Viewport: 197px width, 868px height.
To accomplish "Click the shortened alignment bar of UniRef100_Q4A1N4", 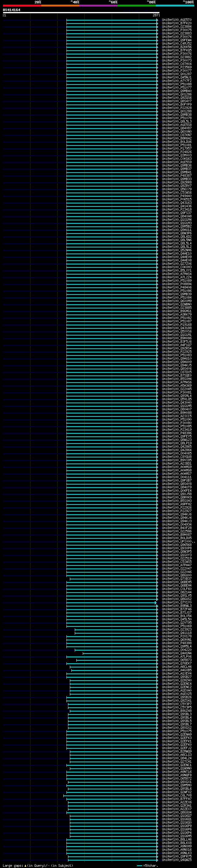I will point(121,653).
